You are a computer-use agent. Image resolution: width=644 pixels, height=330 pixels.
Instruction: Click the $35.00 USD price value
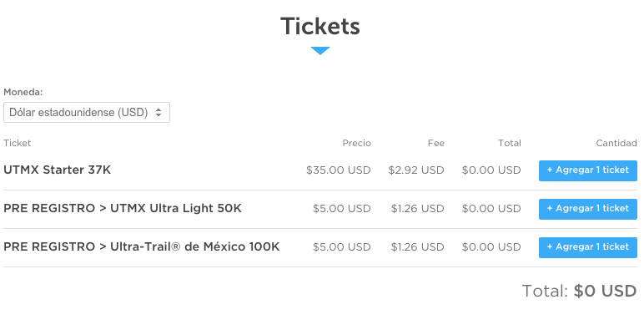(339, 170)
